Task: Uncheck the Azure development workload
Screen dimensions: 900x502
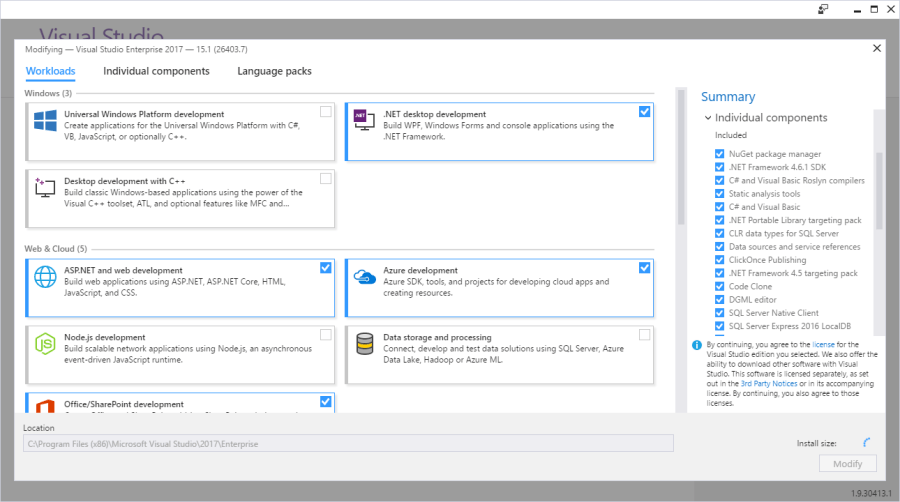Action: 644,267
